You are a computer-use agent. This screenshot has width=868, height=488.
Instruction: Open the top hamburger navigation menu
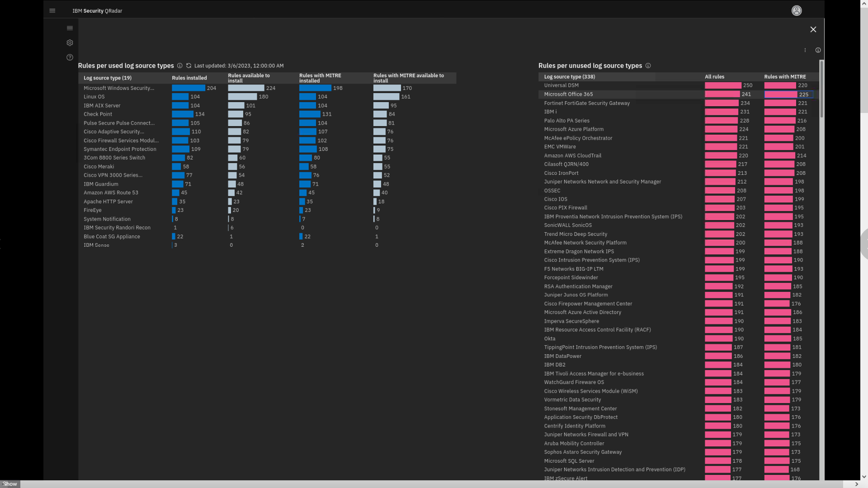[52, 11]
